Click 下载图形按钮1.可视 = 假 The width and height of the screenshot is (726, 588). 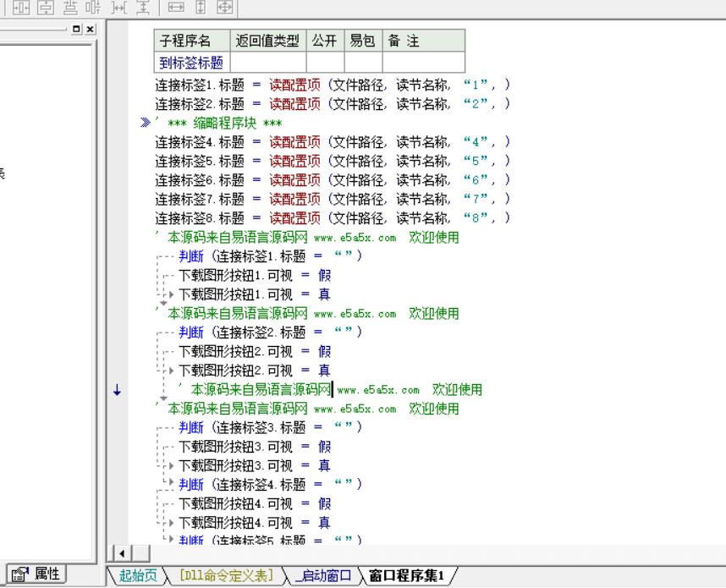coord(255,276)
